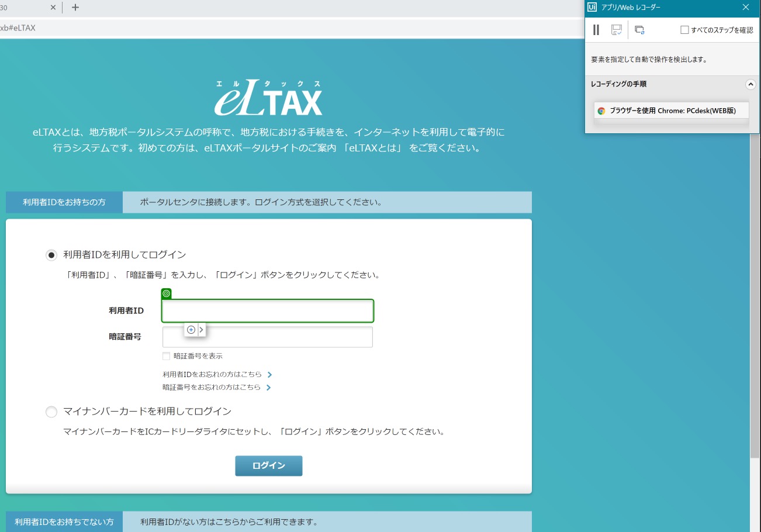
Task: Select マイナンバーカードを利用してログイン radio button
Action: pyautogui.click(x=51, y=412)
